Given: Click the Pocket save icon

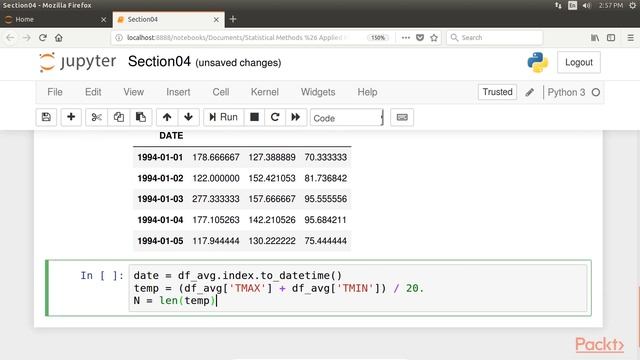Looking at the screenshot, I should 420,38.
